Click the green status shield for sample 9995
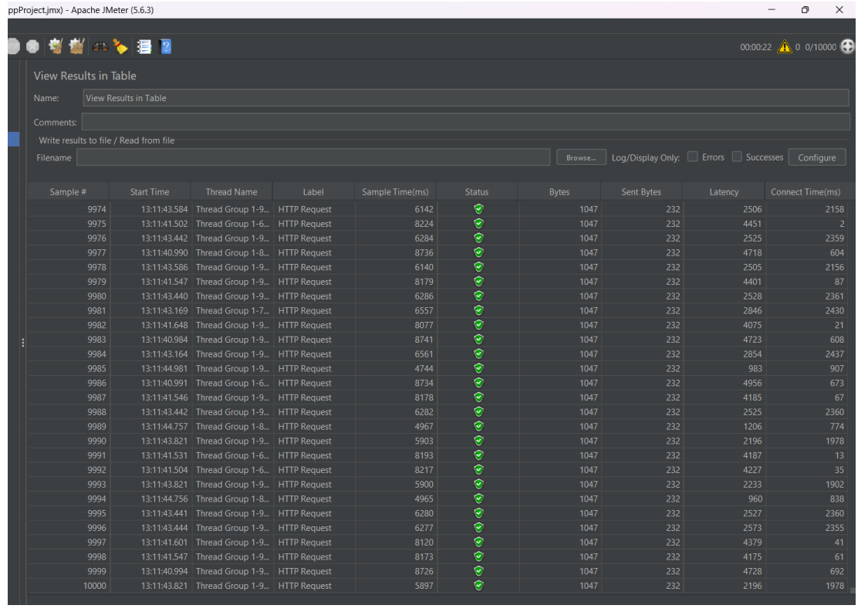The height and width of the screenshot is (612, 868). pyautogui.click(x=478, y=513)
